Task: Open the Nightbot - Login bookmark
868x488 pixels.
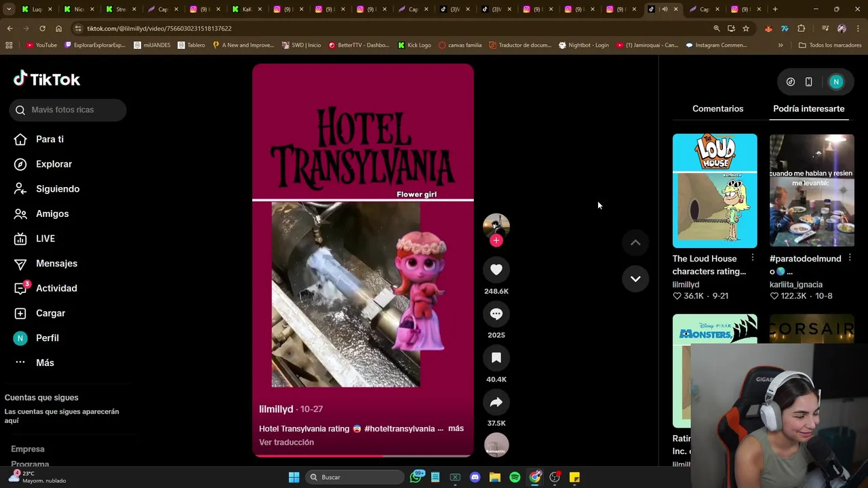Action: pos(583,45)
